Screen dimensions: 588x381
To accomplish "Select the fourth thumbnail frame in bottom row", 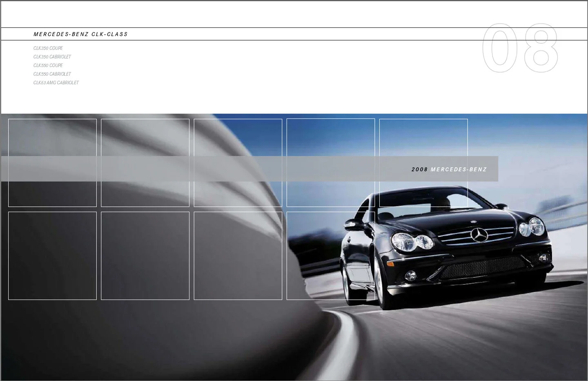I will 331,255.
